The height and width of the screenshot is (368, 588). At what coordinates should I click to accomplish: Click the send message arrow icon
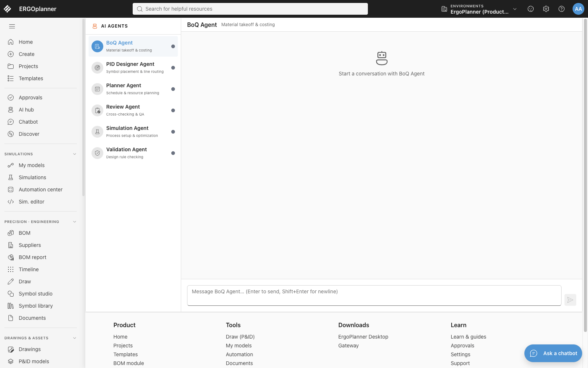(x=570, y=300)
